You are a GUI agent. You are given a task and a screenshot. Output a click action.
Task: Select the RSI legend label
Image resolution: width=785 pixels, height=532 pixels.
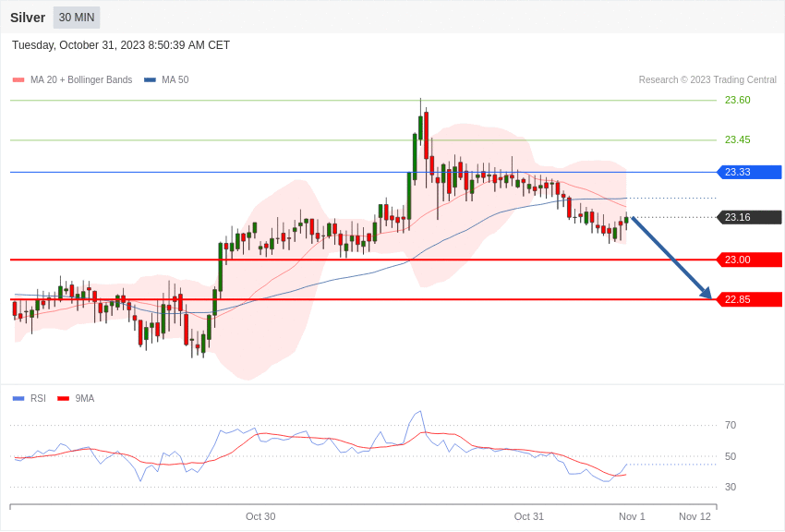pyautogui.click(x=38, y=398)
